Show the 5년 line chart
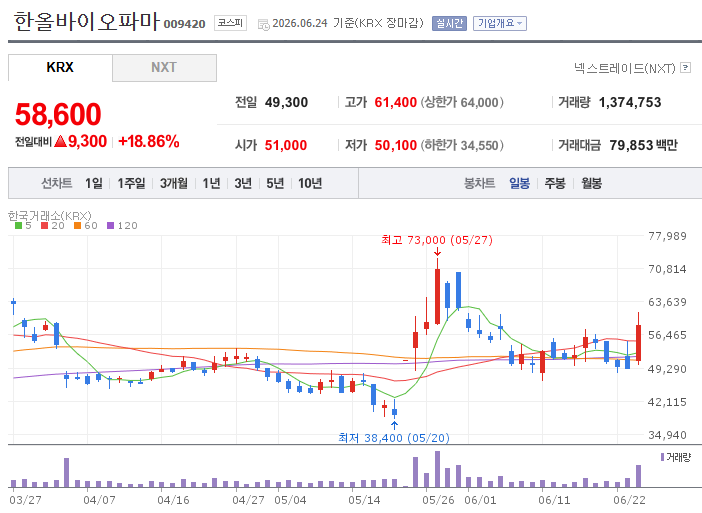The height and width of the screenshot is (513, 702). click(275, 183)
